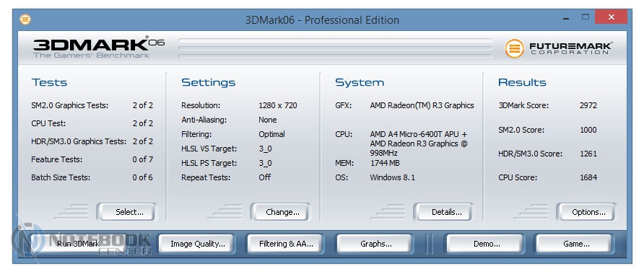Open the Graphs... tool

tap(374, 244)
